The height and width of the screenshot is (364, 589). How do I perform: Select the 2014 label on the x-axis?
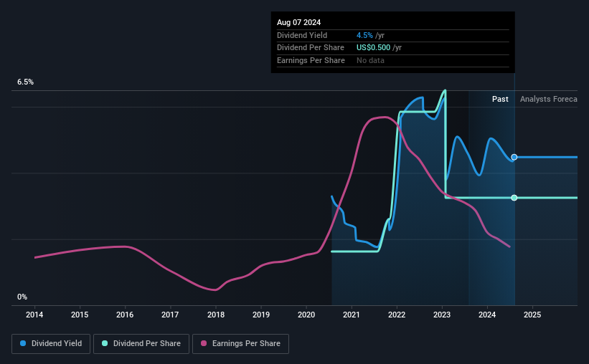[34, 315]
